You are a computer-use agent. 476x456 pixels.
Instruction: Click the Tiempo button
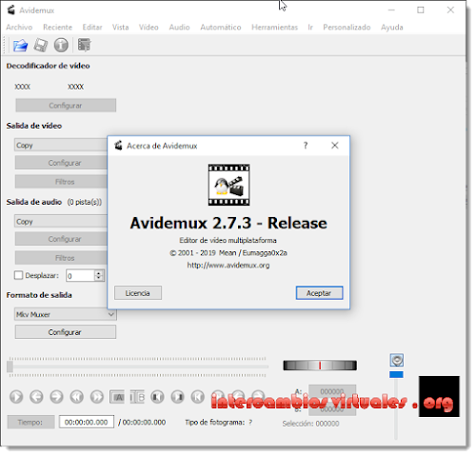tap(31, 422)
